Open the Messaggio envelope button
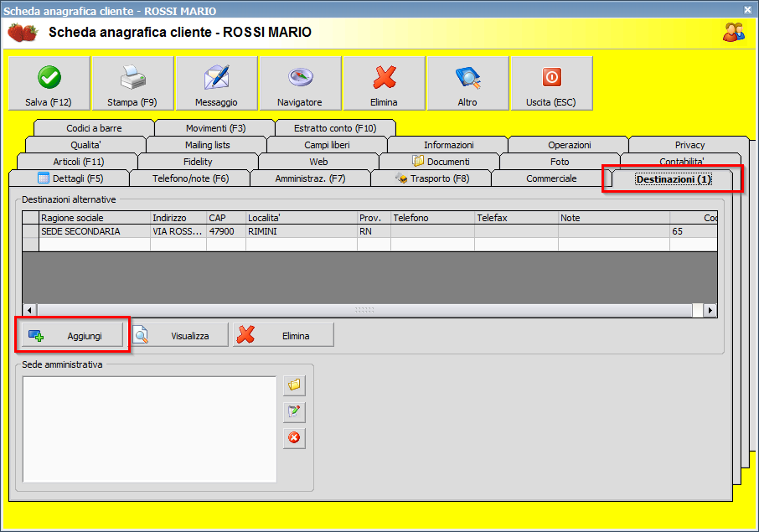 click(216, 83)
